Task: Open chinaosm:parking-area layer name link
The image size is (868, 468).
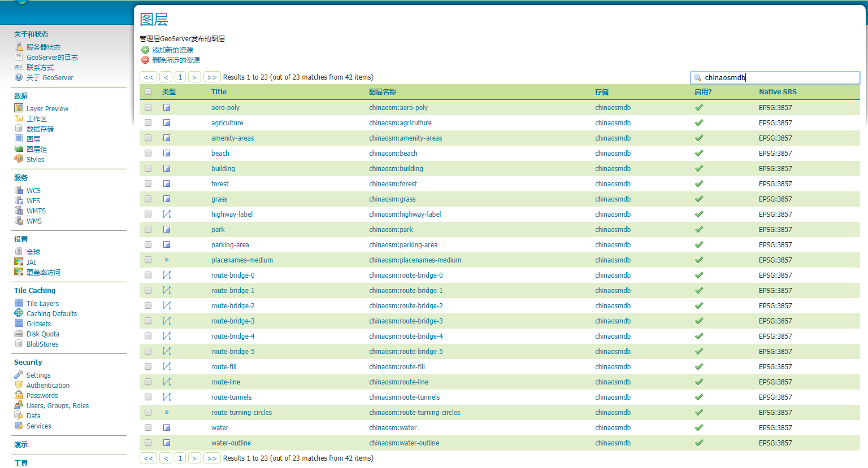Action: 403,244
